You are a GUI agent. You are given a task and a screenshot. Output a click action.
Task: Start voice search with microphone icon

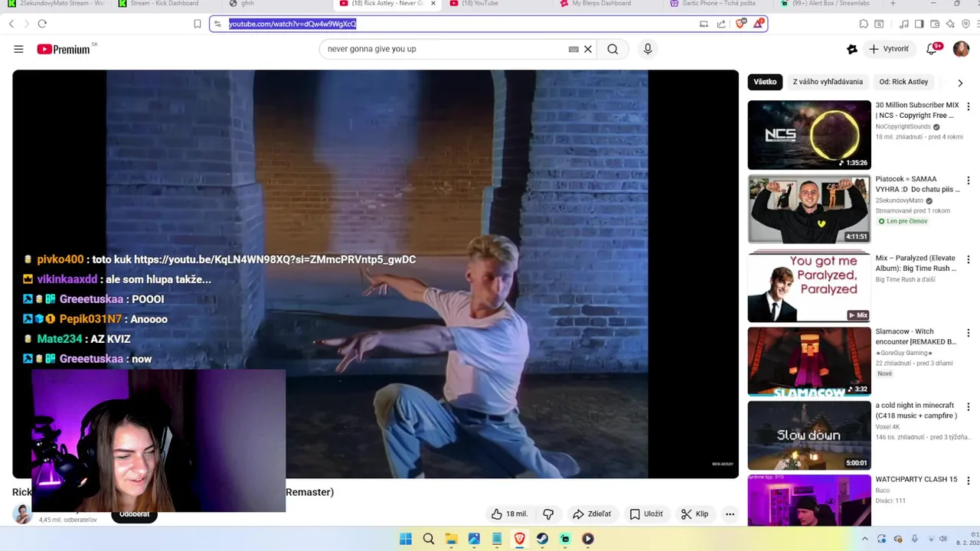click(648, 49)
